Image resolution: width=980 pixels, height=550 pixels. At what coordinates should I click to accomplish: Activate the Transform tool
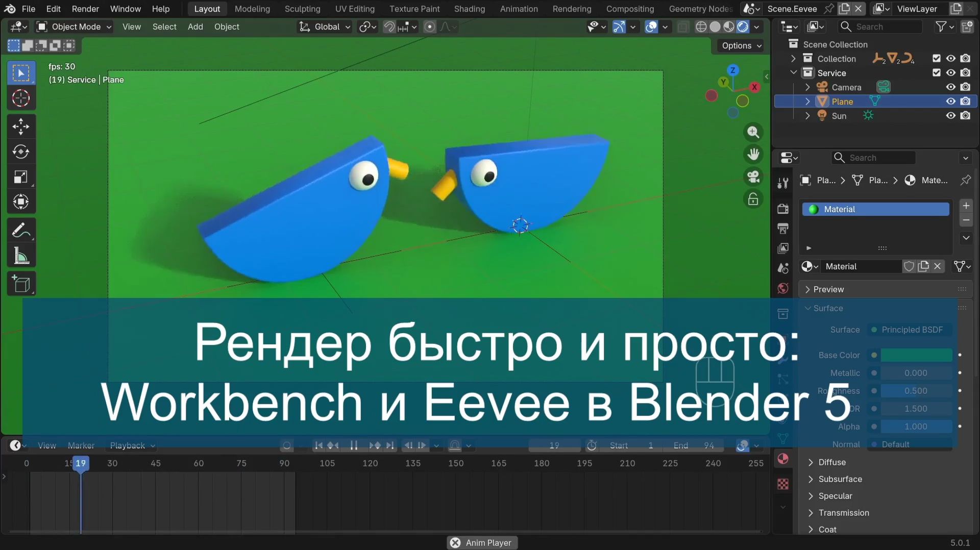21,202
